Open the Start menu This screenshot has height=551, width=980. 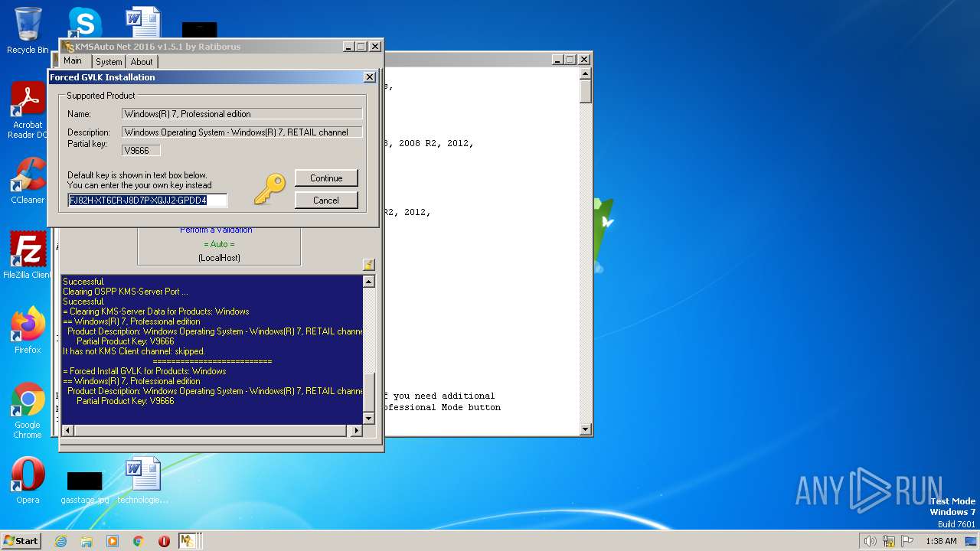[21, 540]
